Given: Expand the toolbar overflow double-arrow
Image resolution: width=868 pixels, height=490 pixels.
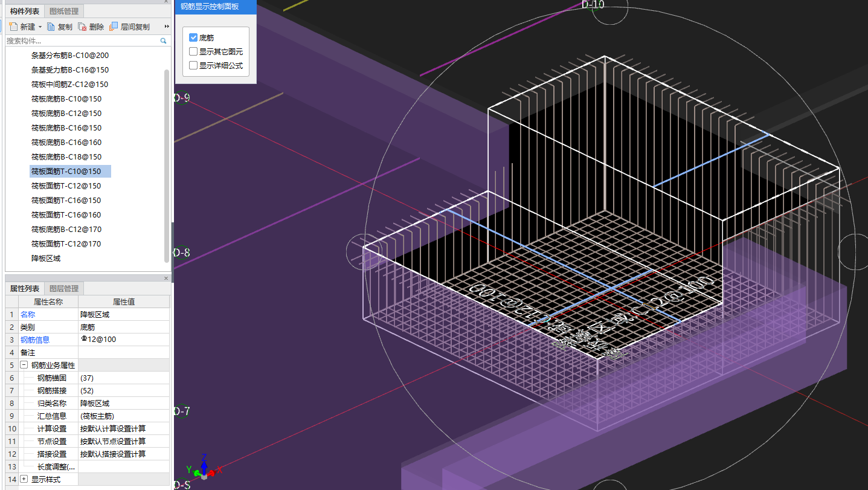Looking at the screenshot, I should (x=167, y=27).
